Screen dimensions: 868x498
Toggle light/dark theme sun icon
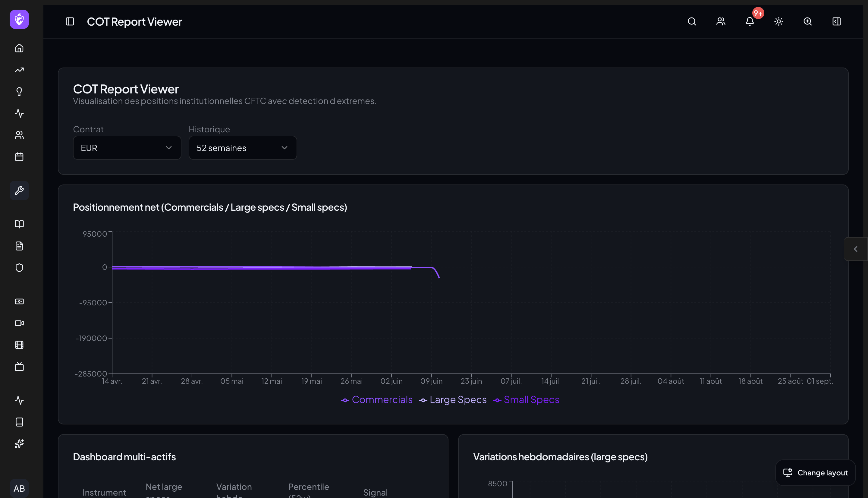(778, 21)
